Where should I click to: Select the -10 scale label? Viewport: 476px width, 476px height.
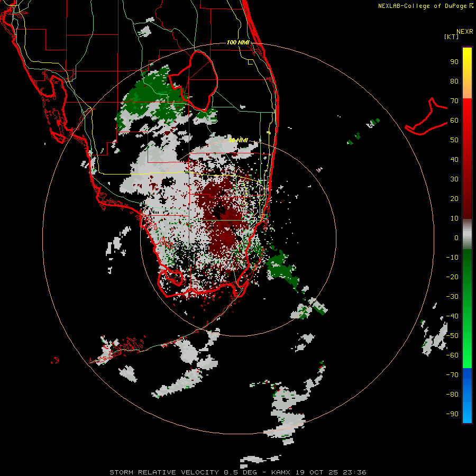[452, 258]
